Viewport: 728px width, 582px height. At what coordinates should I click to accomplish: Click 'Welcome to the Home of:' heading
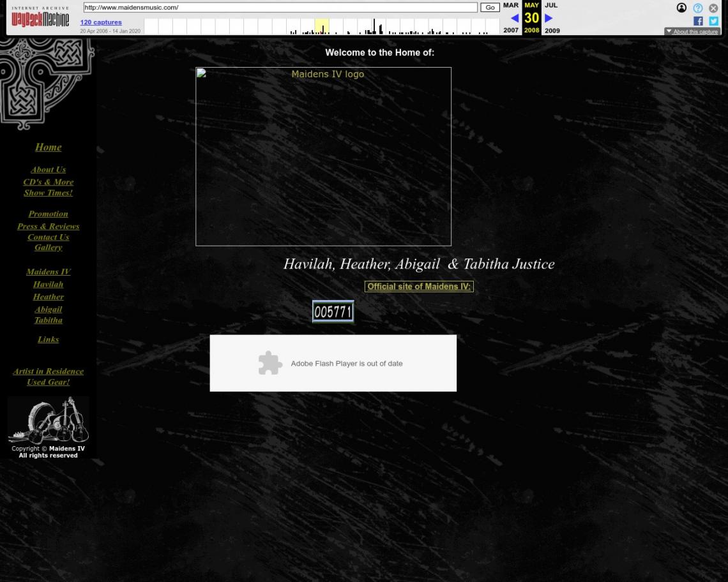point(380,52)
